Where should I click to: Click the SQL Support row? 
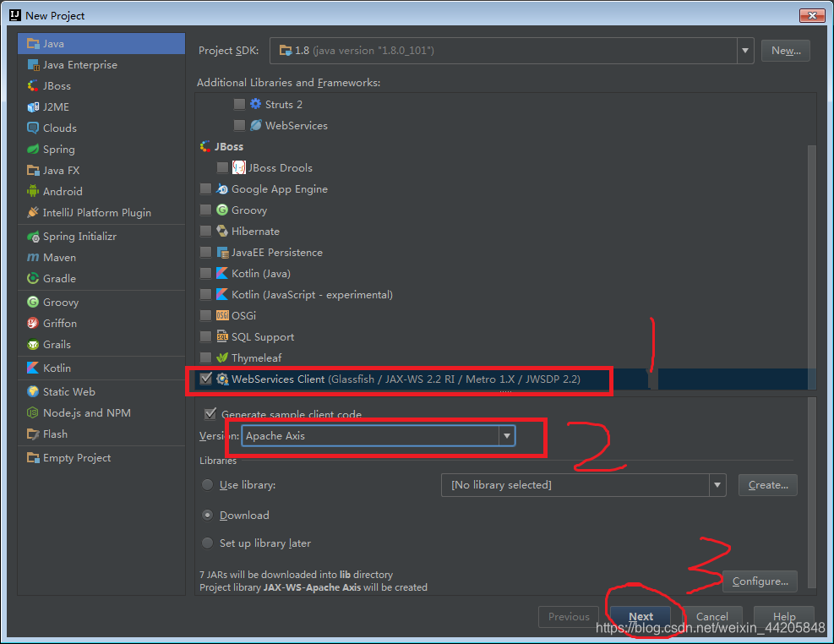[500, 336]
